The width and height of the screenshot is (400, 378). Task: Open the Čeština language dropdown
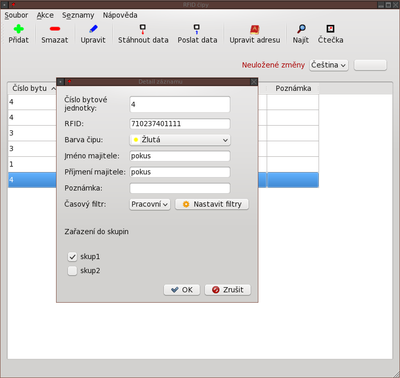pos(329,65)
